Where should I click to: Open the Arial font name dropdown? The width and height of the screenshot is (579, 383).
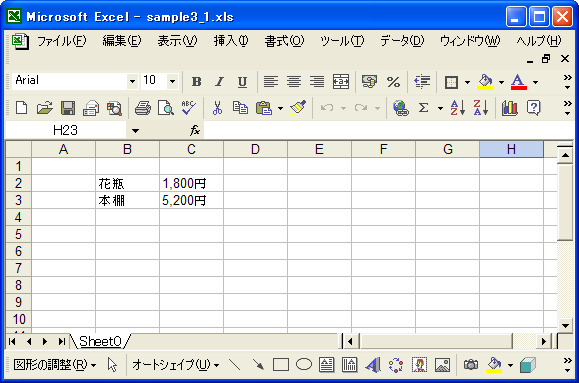tap(132, 81)
